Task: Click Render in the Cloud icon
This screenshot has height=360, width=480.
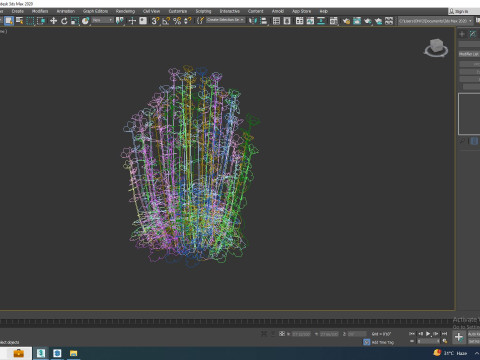Action: coord(378,21)
